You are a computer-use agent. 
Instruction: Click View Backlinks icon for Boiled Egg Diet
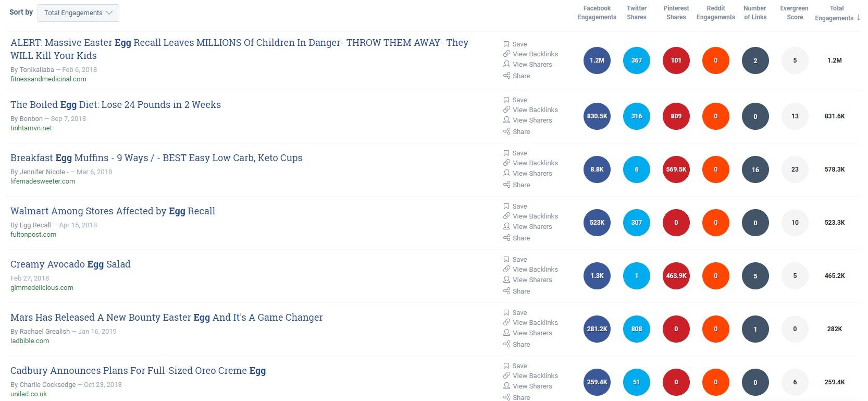click(x=506, y=110)
